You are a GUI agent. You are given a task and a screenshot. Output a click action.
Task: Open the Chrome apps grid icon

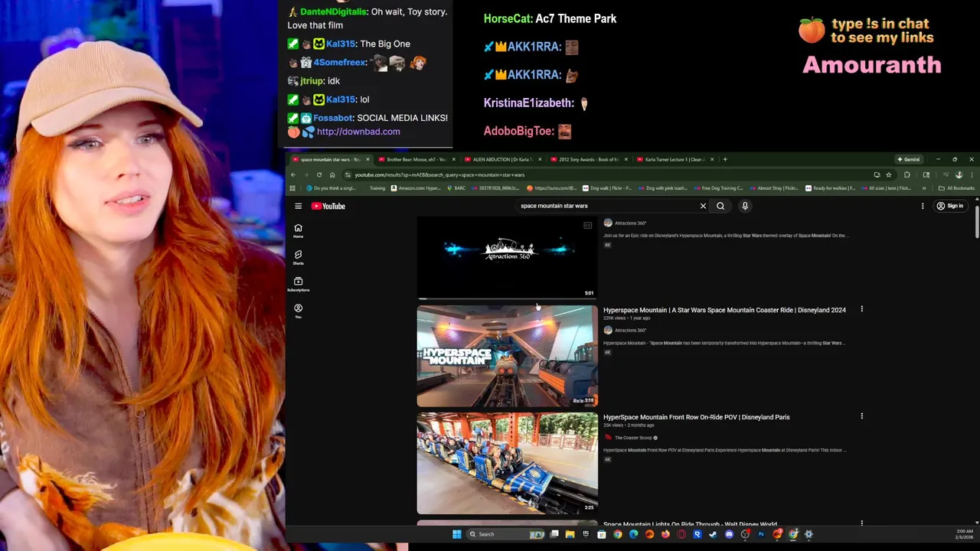(292, 188)
